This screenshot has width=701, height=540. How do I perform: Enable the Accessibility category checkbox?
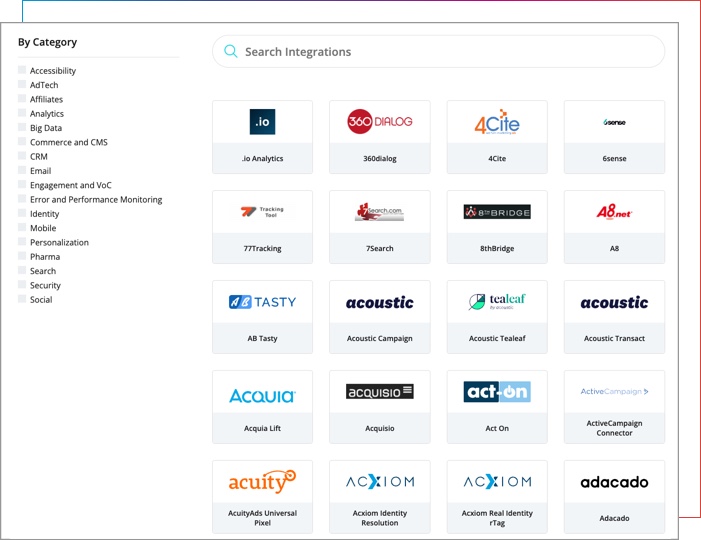tap(22, 70)
